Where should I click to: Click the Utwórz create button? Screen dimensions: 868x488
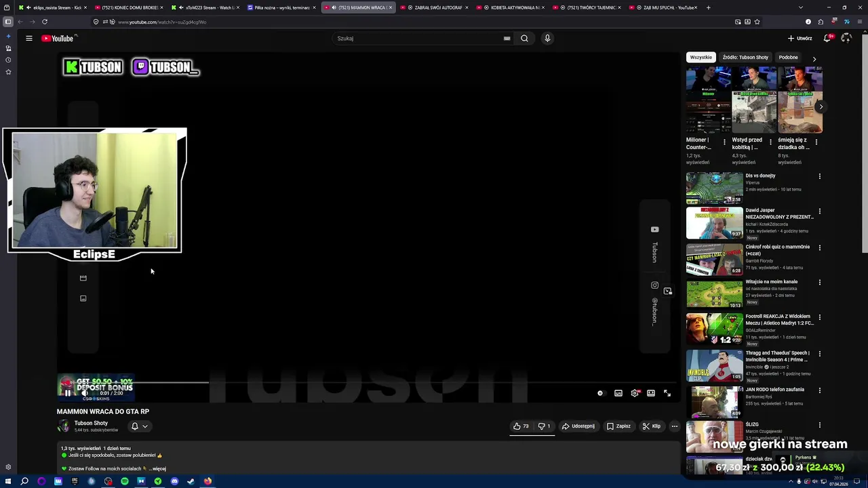pyautogui.click(x=800, y=39)
